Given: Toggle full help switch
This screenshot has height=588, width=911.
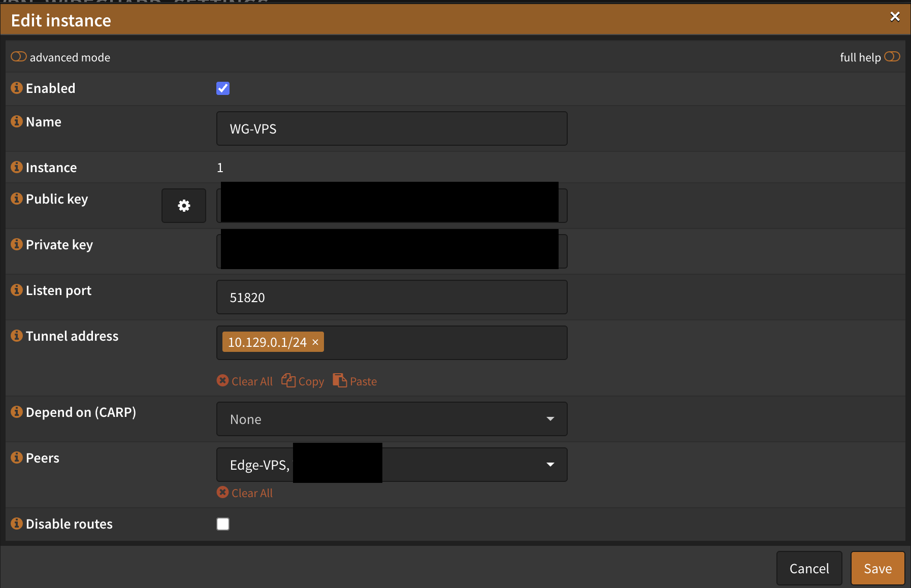Looking at the screenshot, I should pyautogui.click(x=892, y=57).
